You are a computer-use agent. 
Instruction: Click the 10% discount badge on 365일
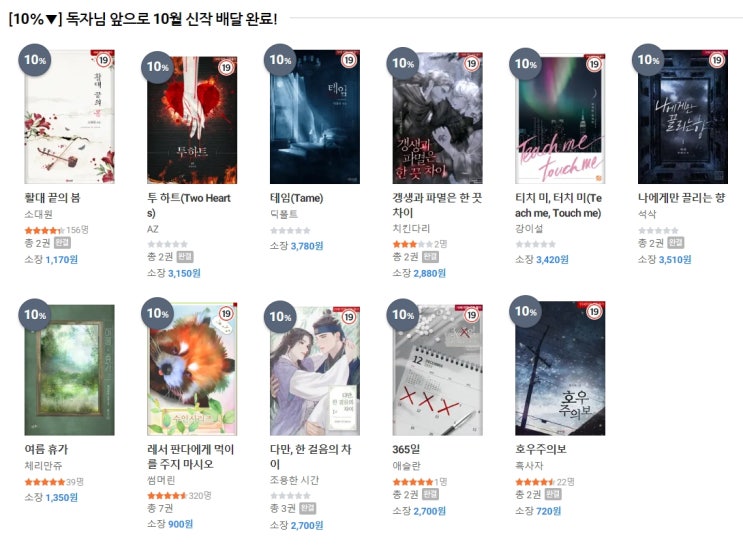coord(403,315)
